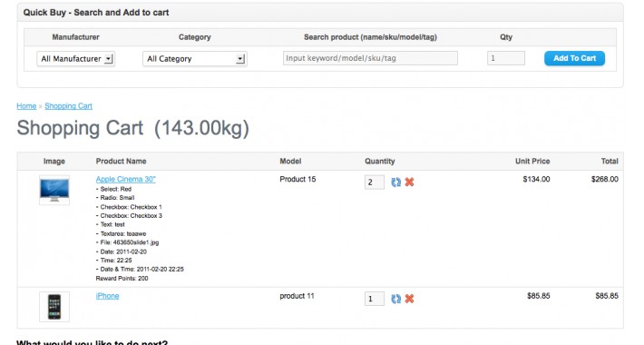
Task: Edit quantity field for Apple Cinema 30"
Action: [375, 182]
